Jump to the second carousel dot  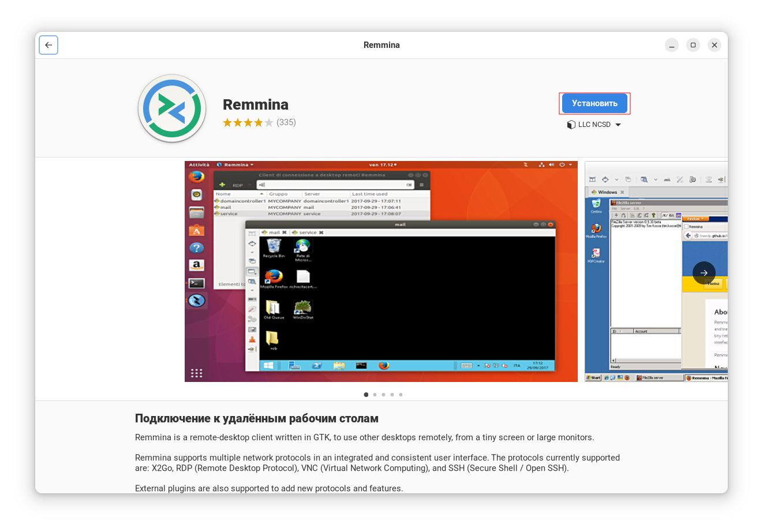click(x=375, y=395)
